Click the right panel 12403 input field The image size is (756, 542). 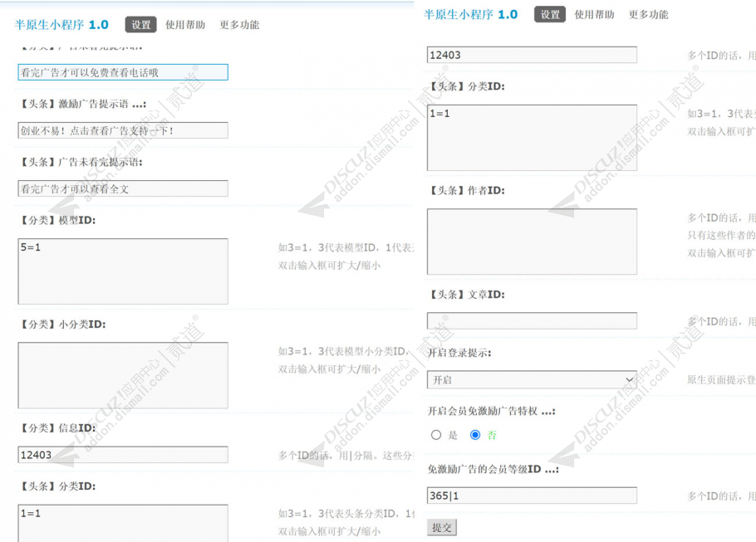pyautogui.click(x=532, y=55)
